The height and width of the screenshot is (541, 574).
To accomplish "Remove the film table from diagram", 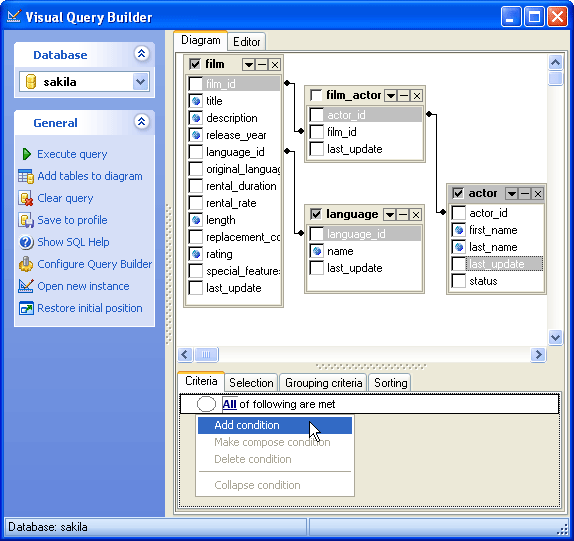I will pos(275,65).
